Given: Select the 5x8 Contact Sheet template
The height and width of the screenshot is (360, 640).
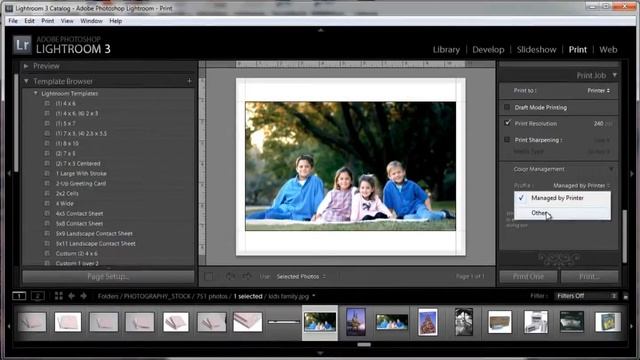Looking at the screenshot, I should pyautogui.click(x=79, y=223).
